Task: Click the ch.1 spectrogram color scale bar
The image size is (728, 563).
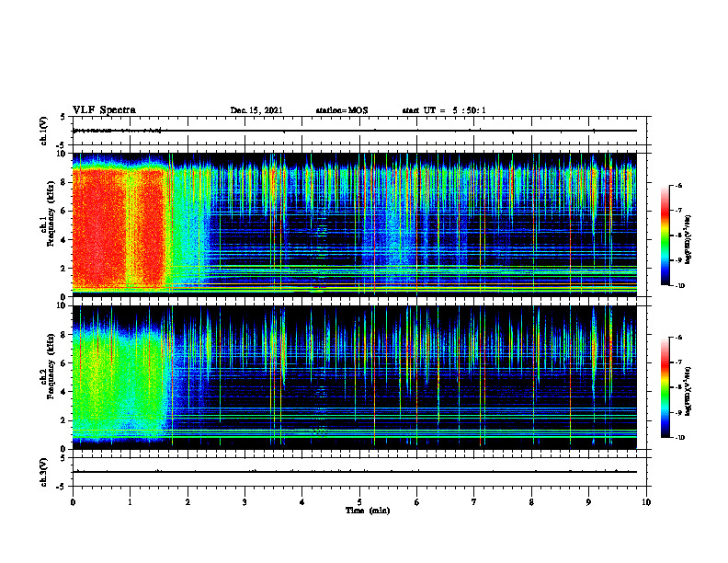Action: click(x=665, y=236)
